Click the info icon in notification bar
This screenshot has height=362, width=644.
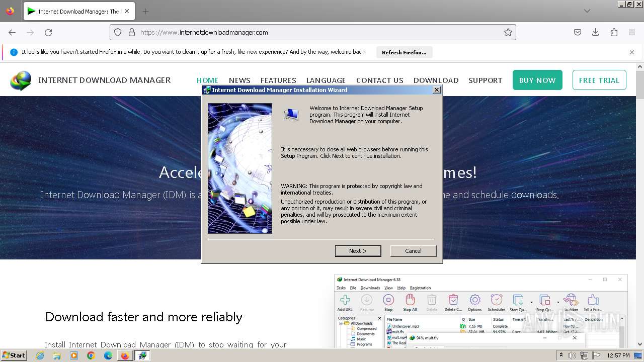tap(14, 52)
